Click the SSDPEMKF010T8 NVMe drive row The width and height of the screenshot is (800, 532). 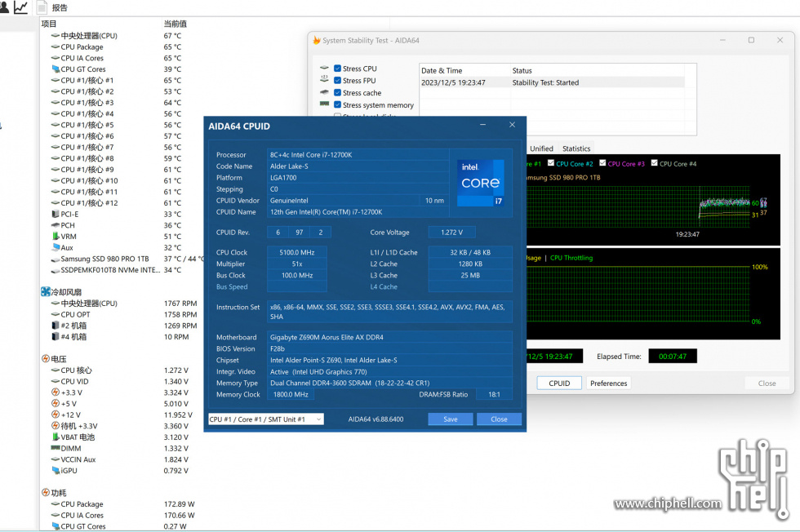coord(116,270)
